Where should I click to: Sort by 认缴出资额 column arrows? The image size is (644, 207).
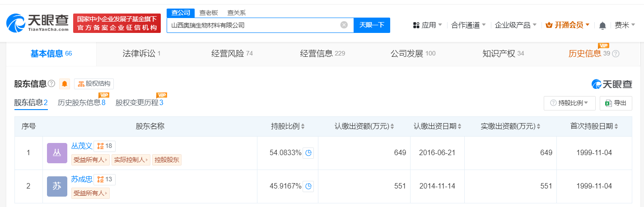pyautogui.click(x=392, y=127)
